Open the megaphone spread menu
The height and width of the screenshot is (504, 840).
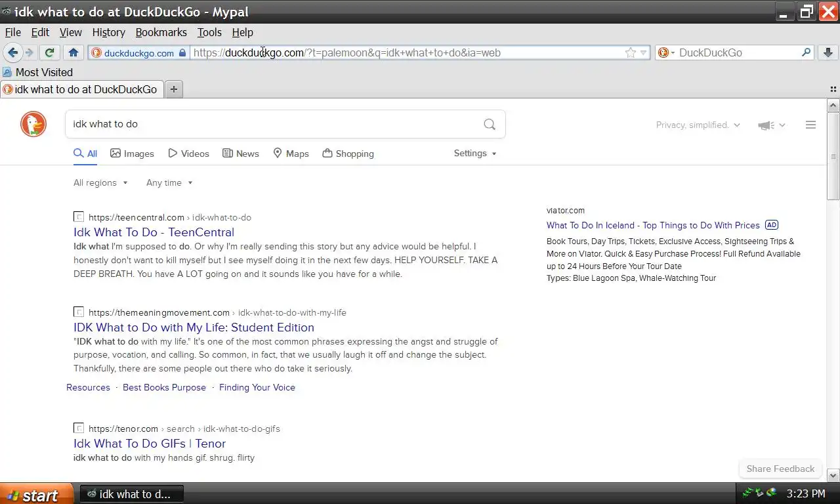(772, 125)
